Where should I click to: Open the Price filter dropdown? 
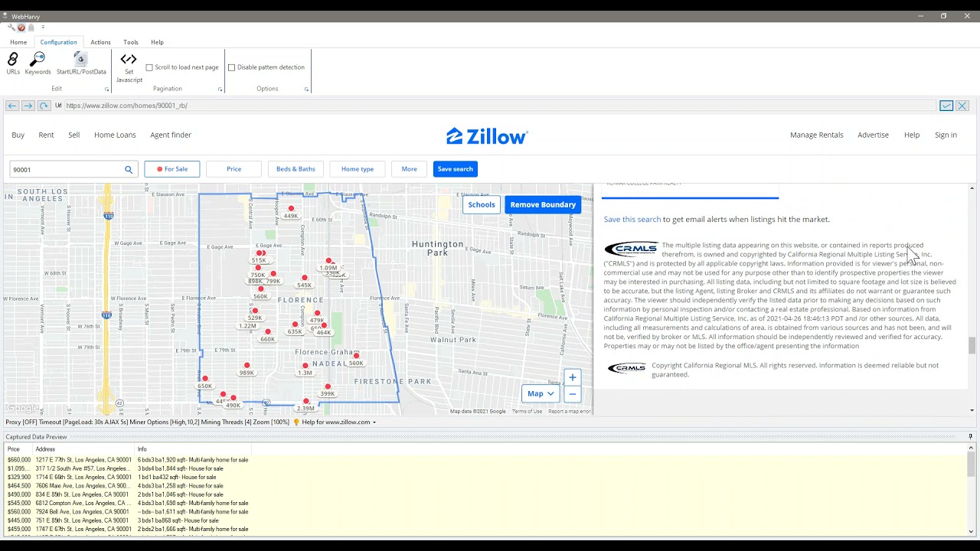234,169
